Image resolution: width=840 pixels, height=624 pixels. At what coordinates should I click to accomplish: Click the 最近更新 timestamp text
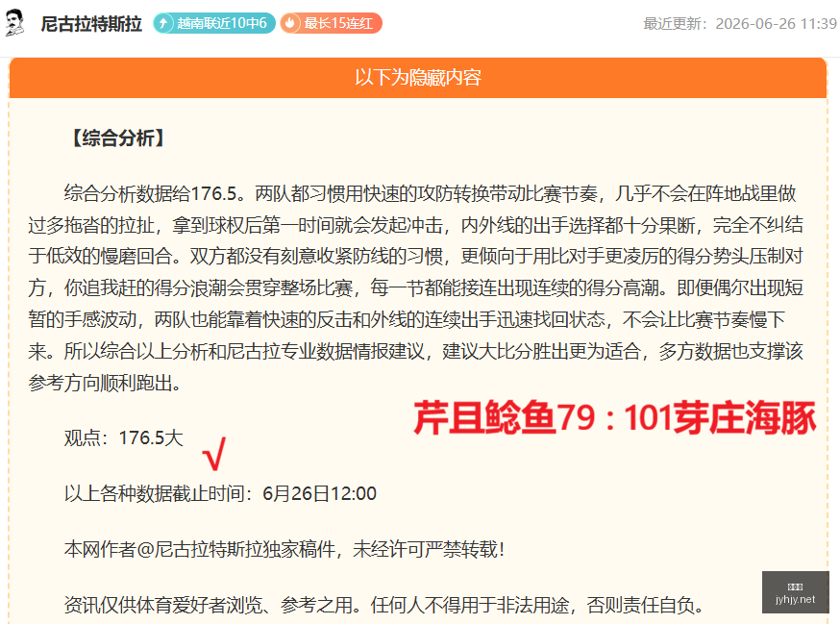(x=740, y=24)
